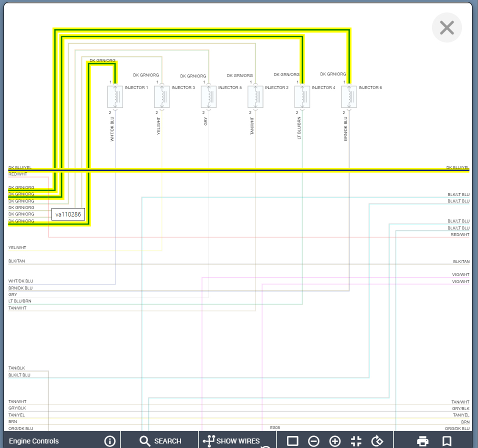Select the INJECTOR 2 coil symbol
This screenshot has height=448, width=478.
click(x=255, y=97)
